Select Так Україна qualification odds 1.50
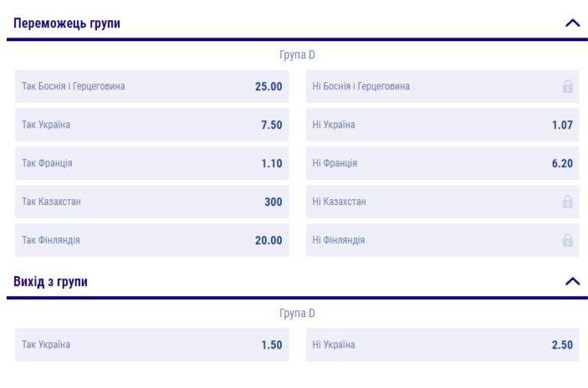The width and height of the screenshot is (588, 388). 151,345
